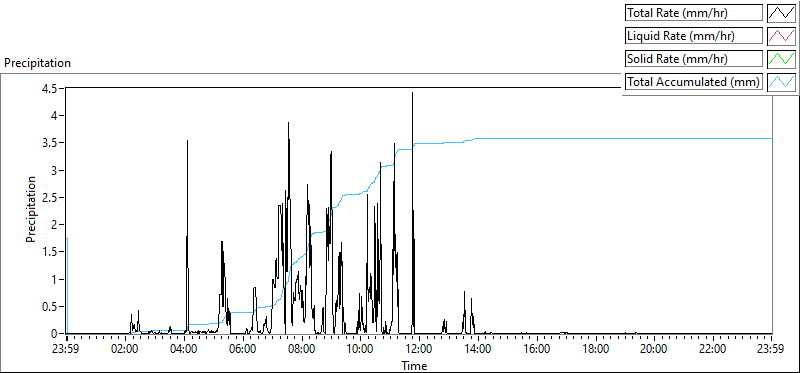Click the Time axis label

click(x=414, y=365)
